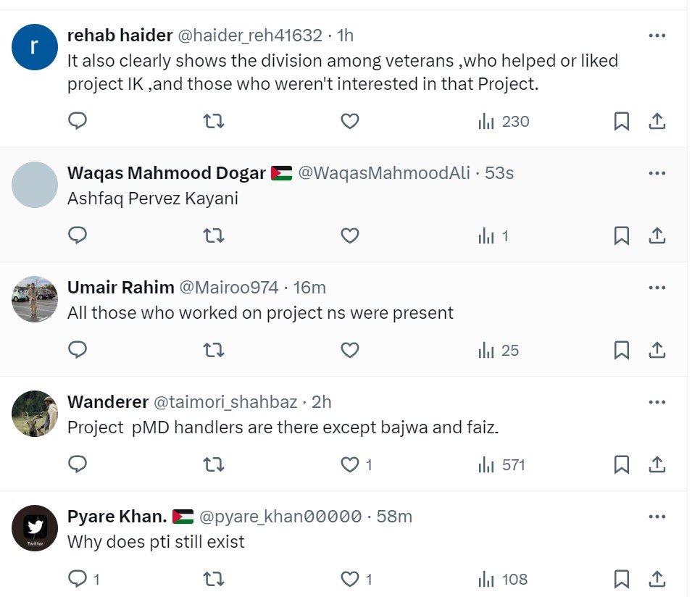
Task: Bookmark rehab haider's tweet
Action: 621,121
